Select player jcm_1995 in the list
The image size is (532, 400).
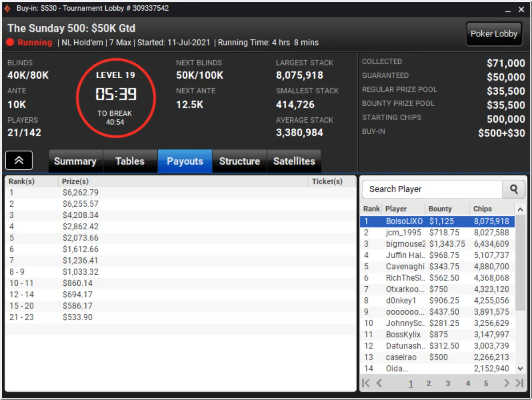click(437, 232)
